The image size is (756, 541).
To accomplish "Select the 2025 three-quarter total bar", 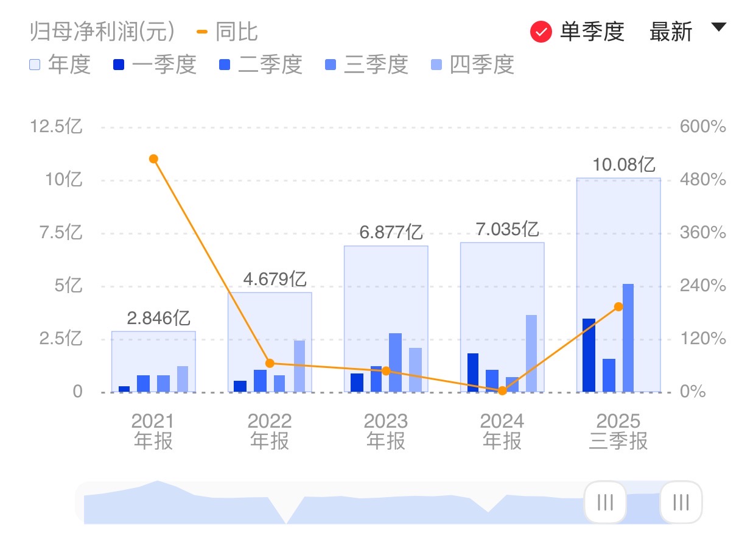I will tap(618, 285).
